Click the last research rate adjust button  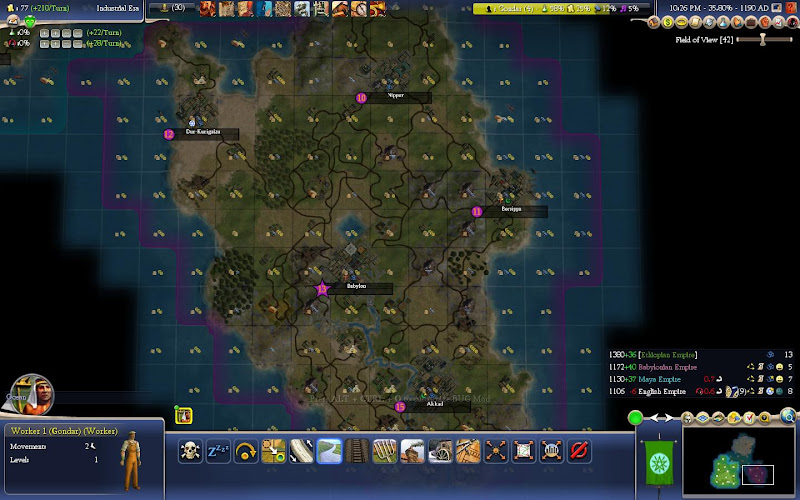(78, 33)
